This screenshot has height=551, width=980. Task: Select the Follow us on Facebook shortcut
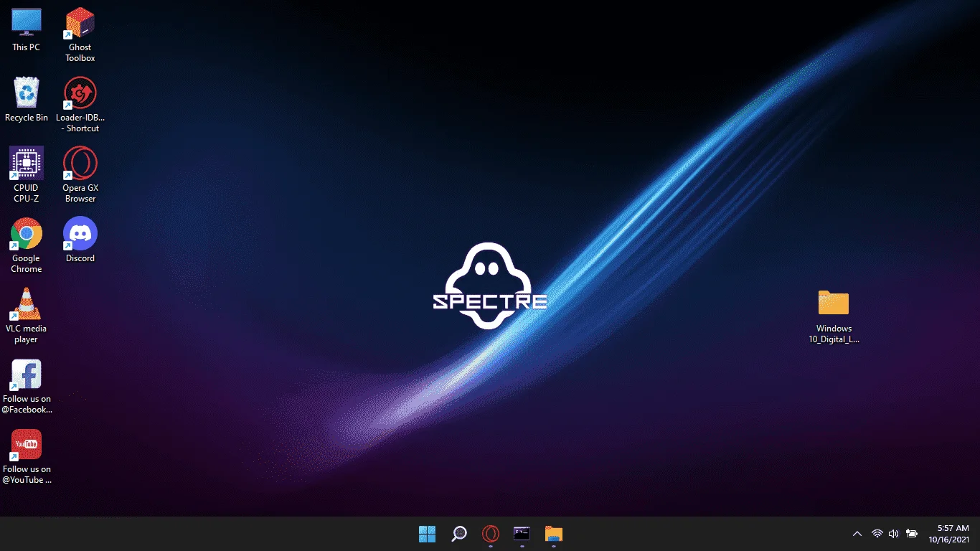click(27, 387)
